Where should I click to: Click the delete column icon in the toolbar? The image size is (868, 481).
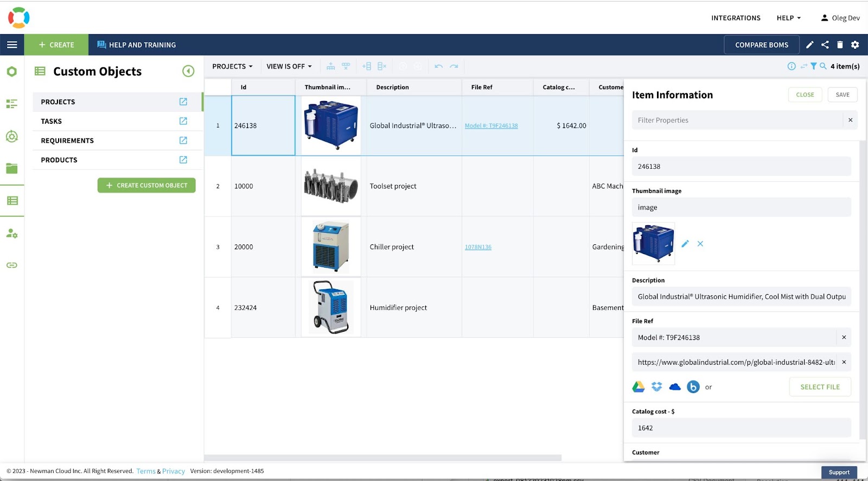pyautogui.click(x=382, y=66)
